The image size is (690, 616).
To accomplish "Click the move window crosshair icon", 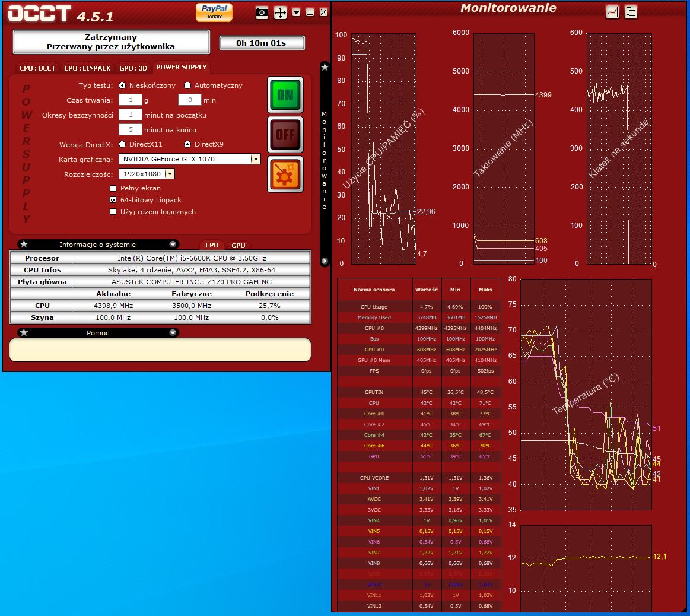I will 280,12.
